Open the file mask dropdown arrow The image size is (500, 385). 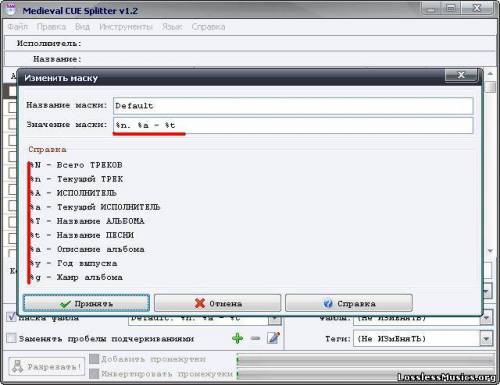pyautogui.click(x=275, y=319)
